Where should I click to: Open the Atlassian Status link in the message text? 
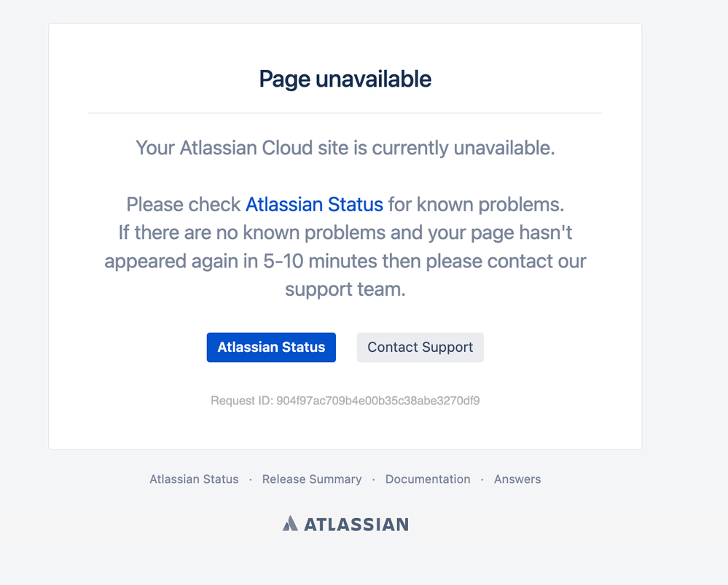point(314,205)
